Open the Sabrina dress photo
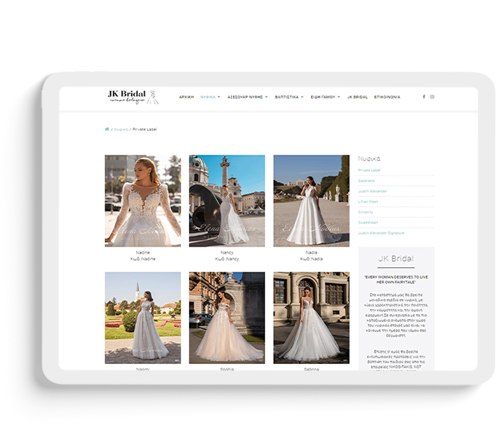504x439 pixels. pos(312,318)
